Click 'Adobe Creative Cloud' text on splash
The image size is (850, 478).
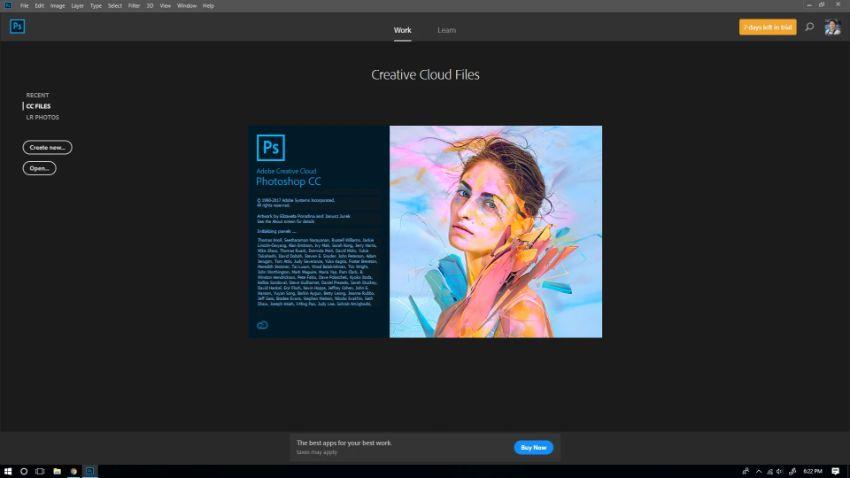pyautogui.click(x=286, y=171)
